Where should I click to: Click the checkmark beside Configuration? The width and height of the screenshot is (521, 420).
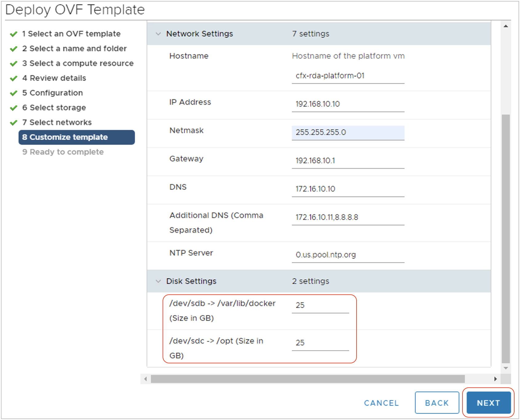[x=14, y=93]
